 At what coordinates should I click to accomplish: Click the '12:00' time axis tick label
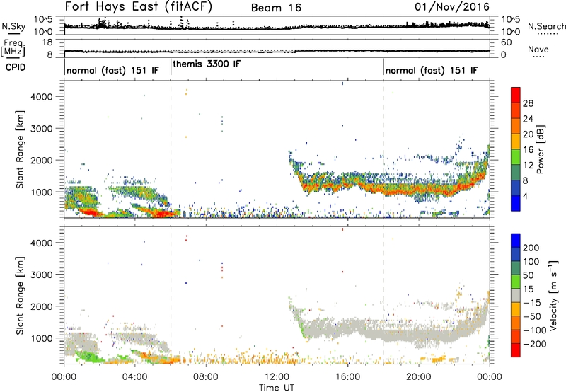point(277,377)
